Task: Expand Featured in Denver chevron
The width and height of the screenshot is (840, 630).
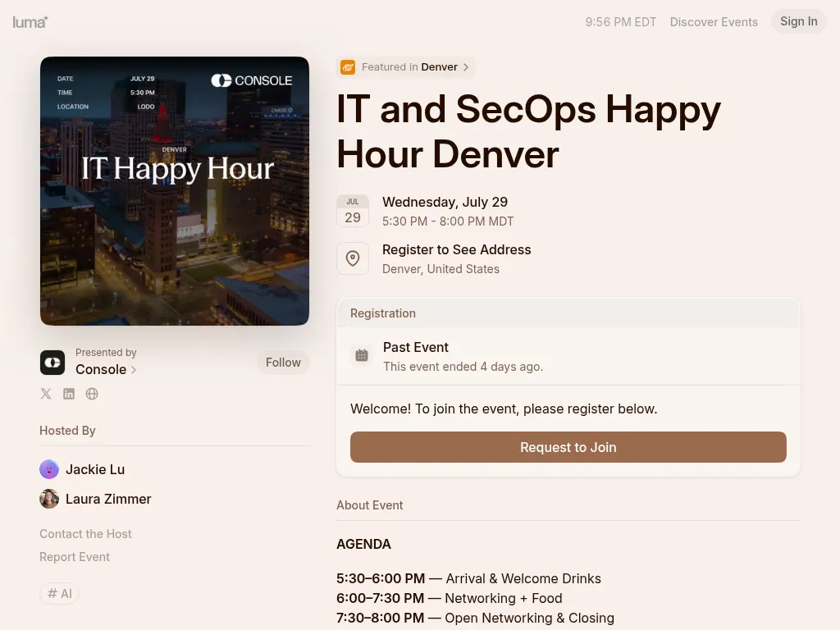Action: (466, 67)
